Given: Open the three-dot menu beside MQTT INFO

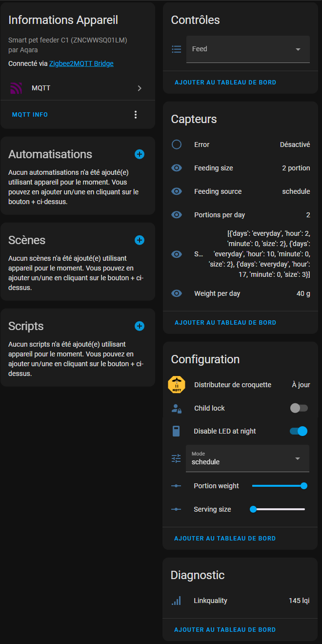Looking at the screenshot, I should (x=136, y=115).
